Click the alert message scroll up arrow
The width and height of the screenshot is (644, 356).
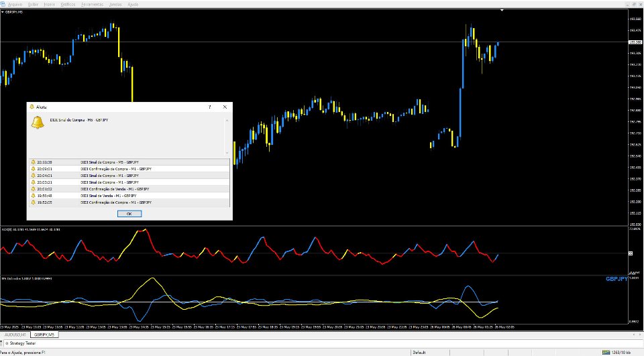point(227,121)
